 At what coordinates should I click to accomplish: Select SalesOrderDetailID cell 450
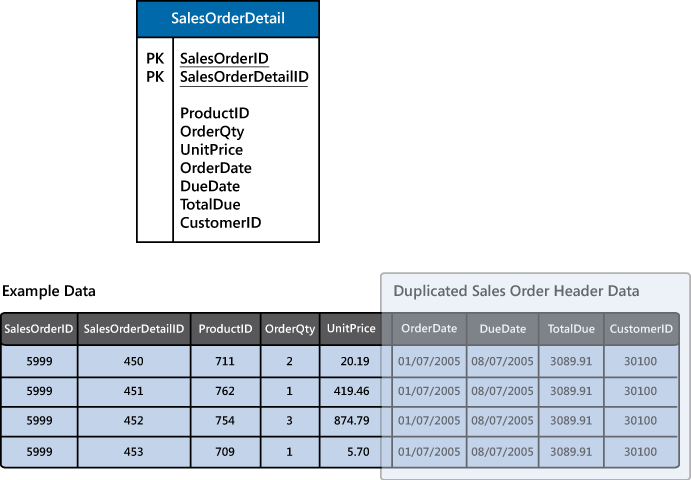click(134, 361)
